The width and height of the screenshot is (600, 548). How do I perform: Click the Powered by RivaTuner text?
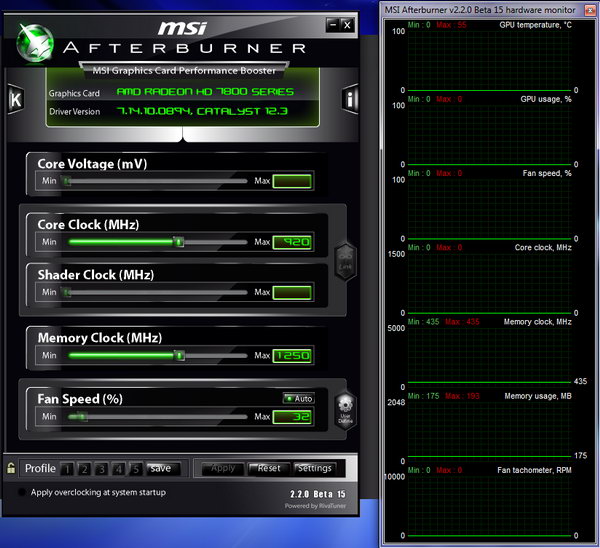[x=315, y=506]
